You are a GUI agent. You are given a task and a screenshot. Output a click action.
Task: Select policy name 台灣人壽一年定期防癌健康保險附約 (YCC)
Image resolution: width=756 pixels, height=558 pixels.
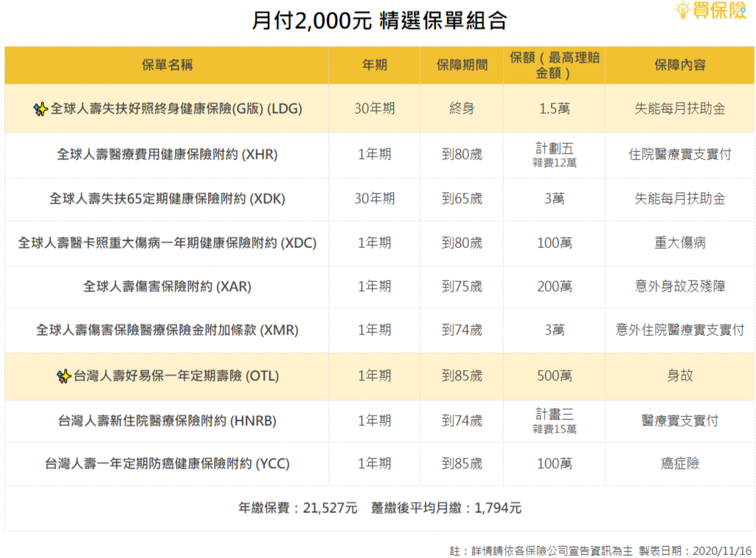[167, 464]
